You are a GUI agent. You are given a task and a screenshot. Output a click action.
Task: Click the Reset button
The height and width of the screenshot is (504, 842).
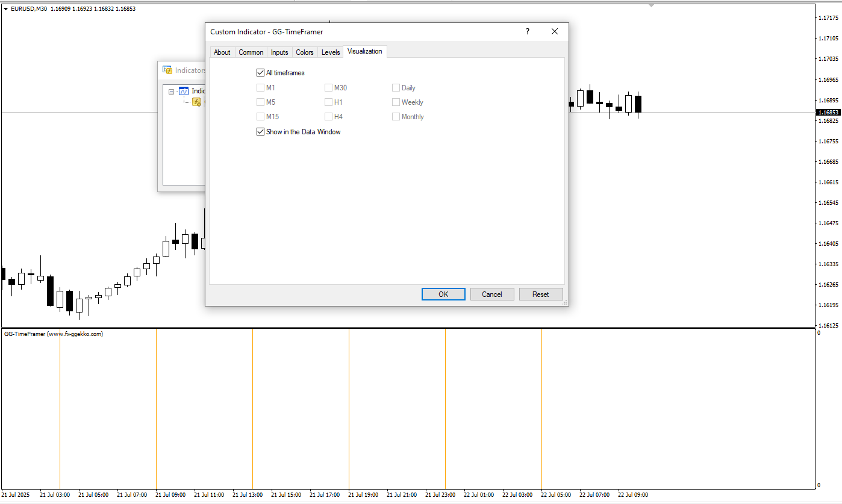[x=540, y=294]
